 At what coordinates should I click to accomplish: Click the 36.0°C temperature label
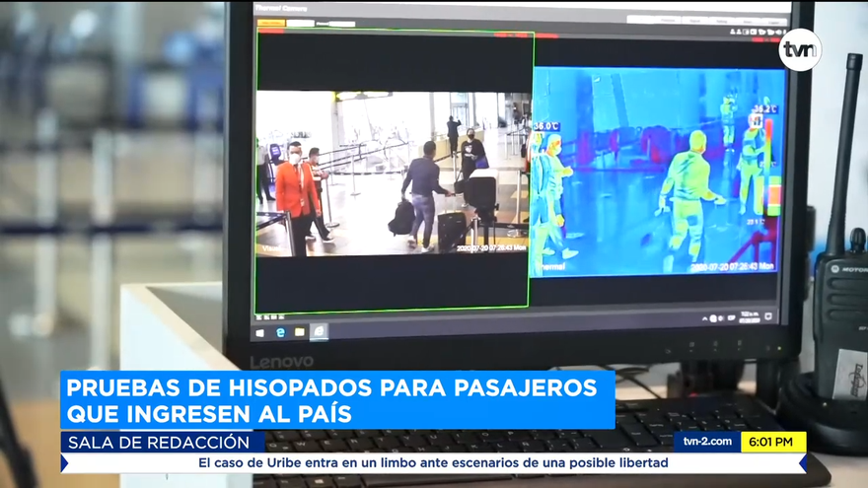(546, 127)
